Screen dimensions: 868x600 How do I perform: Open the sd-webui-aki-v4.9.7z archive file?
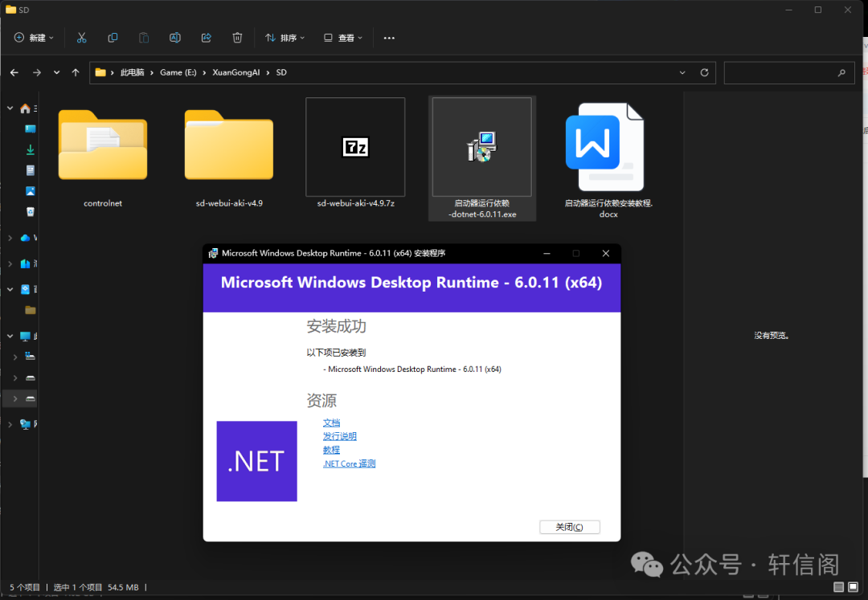(x=355, y=147)
